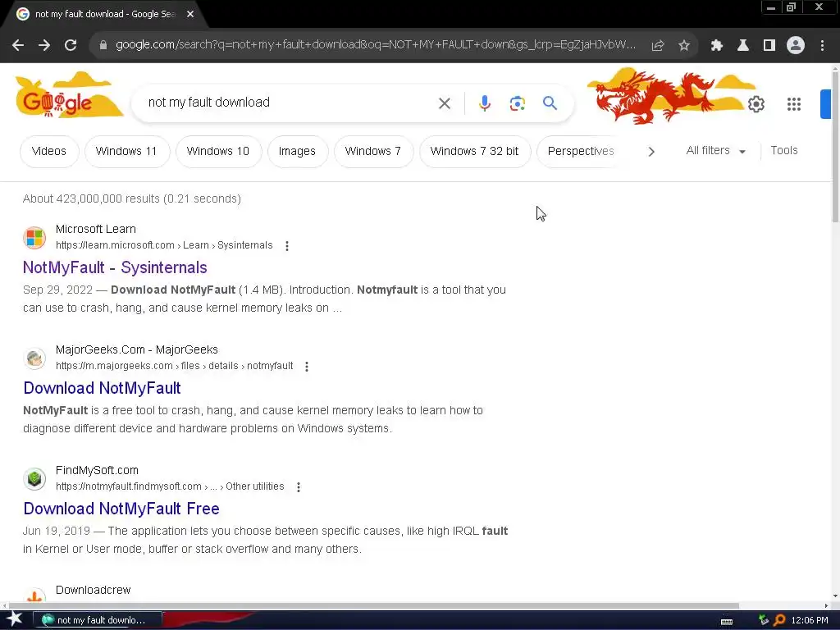
Task: Click the Microsoft Learn favicon
Action: 34,237
